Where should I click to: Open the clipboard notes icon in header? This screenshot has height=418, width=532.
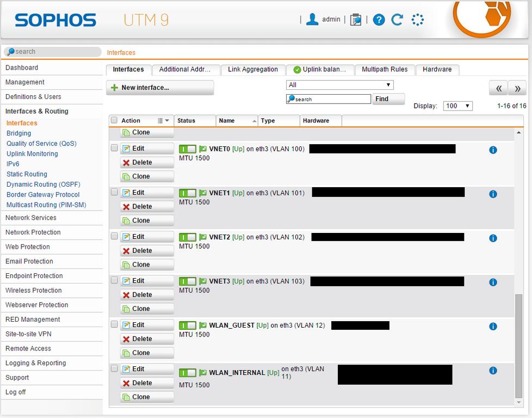[356, 20]
